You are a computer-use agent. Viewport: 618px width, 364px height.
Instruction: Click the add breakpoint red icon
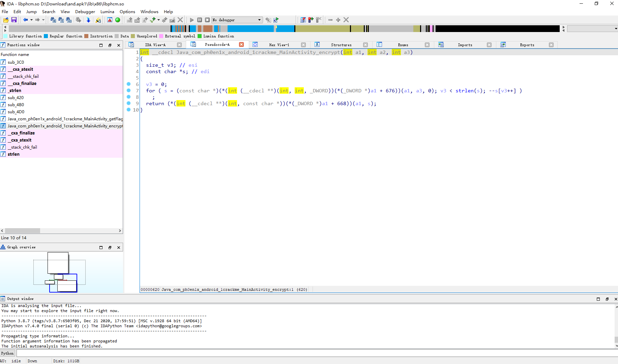coord(311,20)
